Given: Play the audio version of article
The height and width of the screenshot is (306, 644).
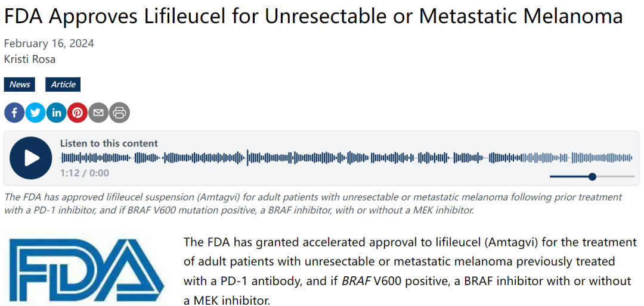Looking at the screenshot, I should click(31, 158).
